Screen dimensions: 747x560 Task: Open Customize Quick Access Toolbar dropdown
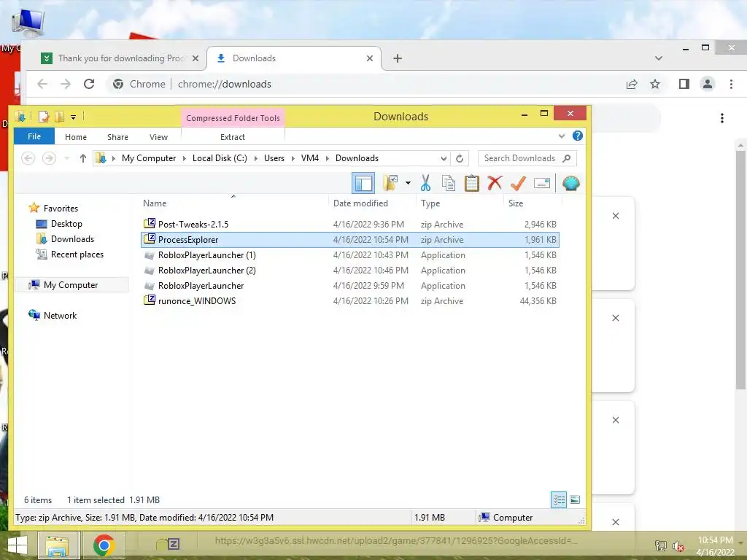[x=74, y=117]
